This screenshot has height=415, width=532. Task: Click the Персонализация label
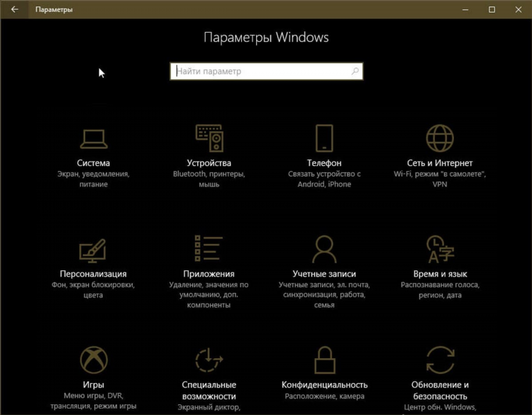[94, 274]
